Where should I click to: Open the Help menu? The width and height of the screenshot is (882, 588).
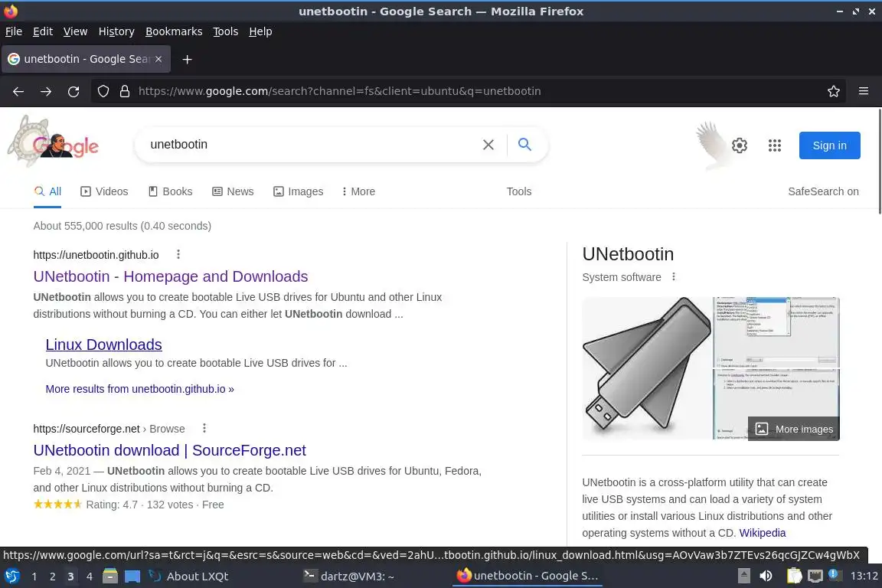[x=260, y=31]
